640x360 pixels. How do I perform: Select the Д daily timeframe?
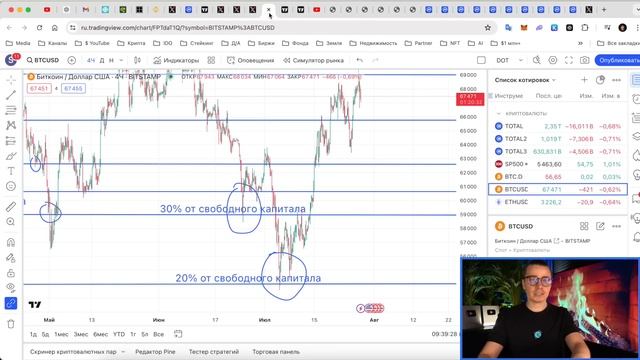coord(102,60)
